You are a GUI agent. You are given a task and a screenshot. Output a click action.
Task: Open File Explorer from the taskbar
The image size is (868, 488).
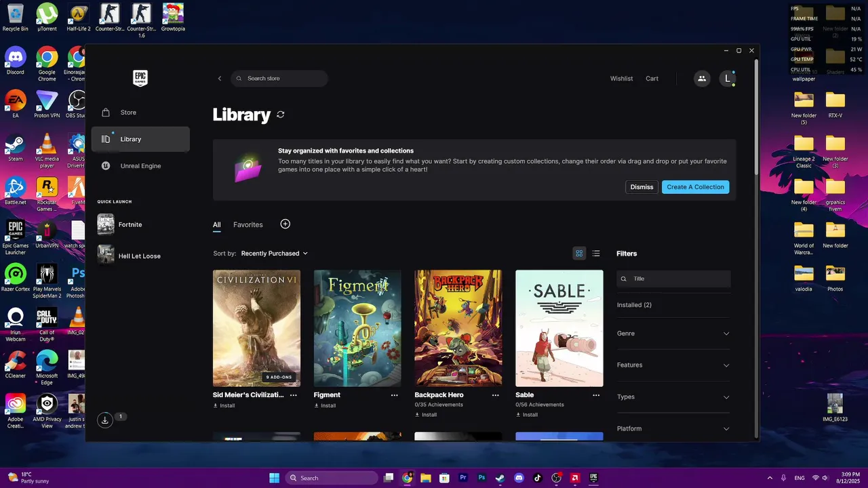coord(426,478)
